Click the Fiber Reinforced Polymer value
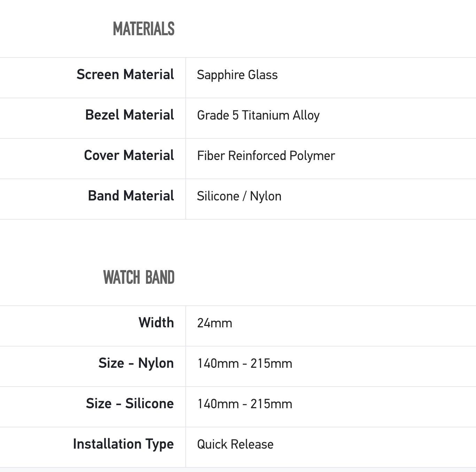This screenshot has width=476, height=472. pyautogui.click(x=266, y=156)
